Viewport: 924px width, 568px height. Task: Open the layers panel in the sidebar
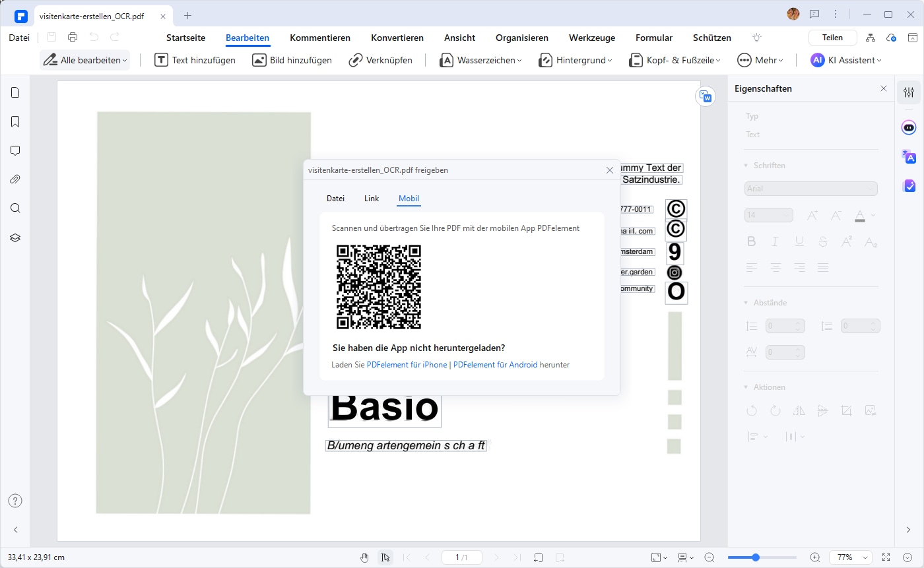15,237
